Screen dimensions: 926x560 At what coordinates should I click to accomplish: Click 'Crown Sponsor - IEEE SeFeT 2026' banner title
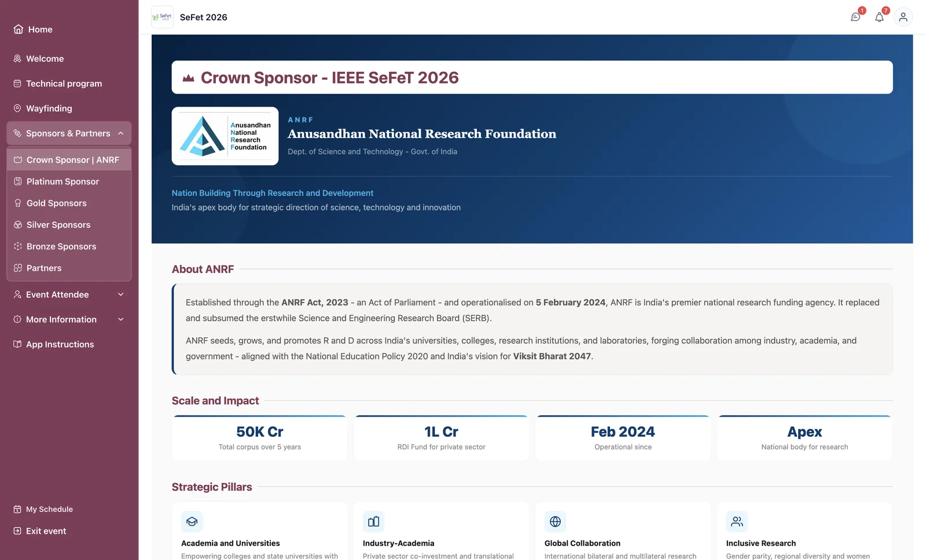coord(330,78)
